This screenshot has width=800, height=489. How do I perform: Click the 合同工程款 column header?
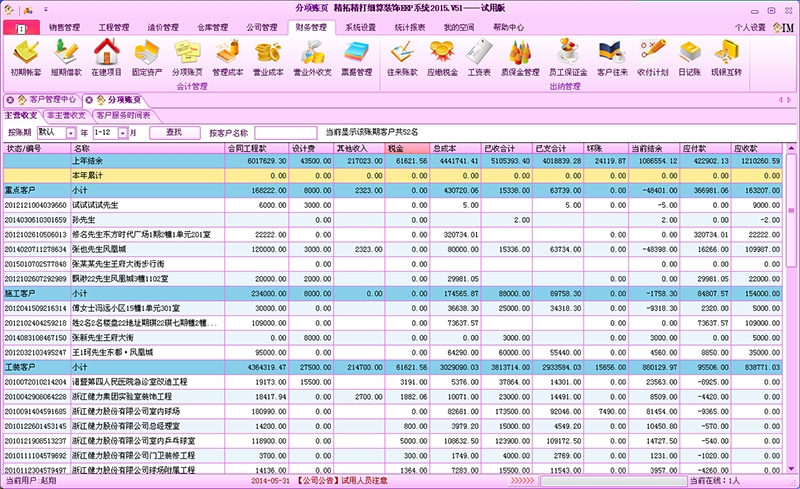click(x=257, y=149)
